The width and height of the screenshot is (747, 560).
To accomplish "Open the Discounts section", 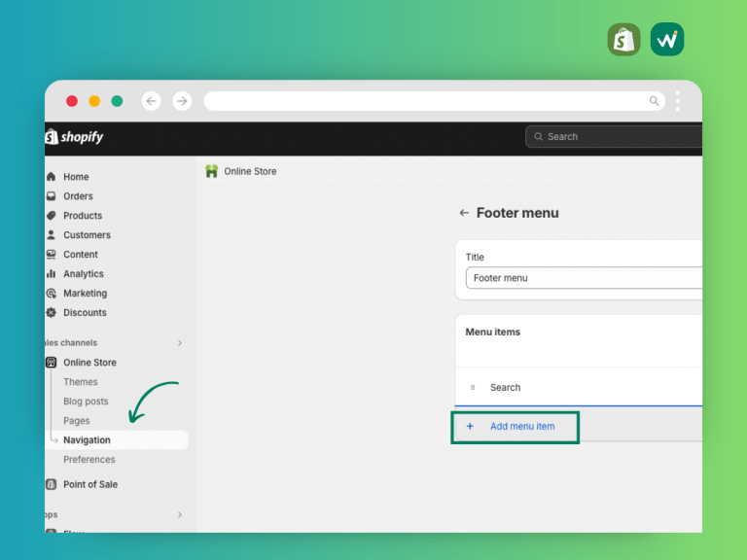I will pos(85,312).
